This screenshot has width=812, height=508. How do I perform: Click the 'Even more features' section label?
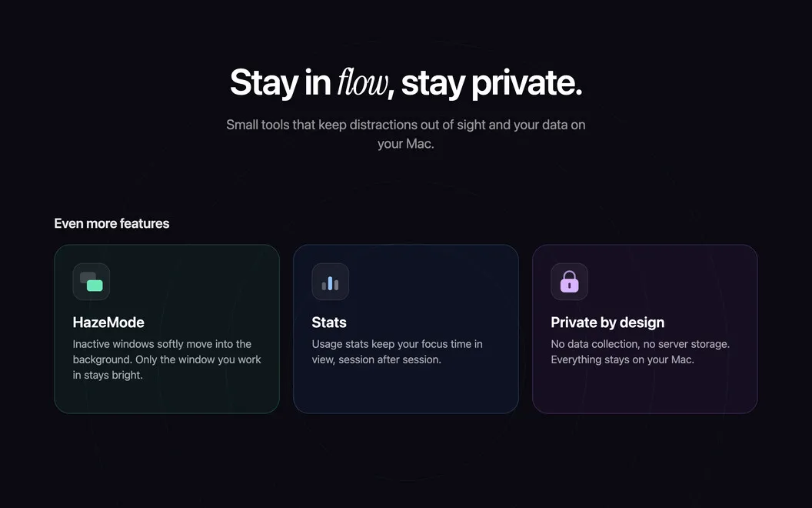point(111,223)
